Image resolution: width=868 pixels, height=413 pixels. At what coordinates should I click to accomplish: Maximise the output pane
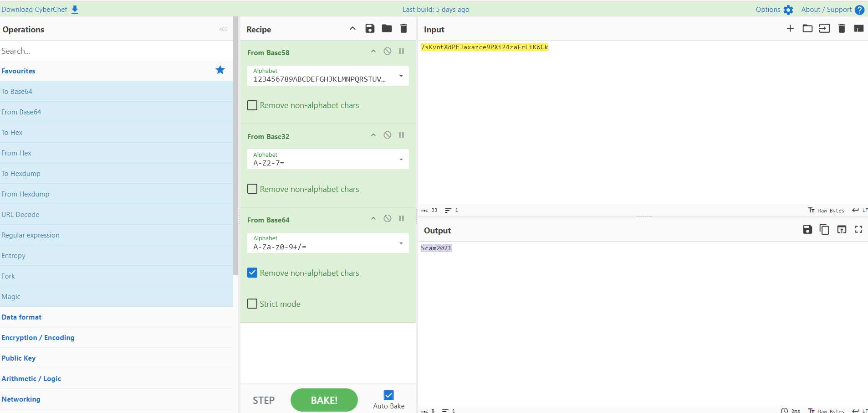tap(858, 230)
